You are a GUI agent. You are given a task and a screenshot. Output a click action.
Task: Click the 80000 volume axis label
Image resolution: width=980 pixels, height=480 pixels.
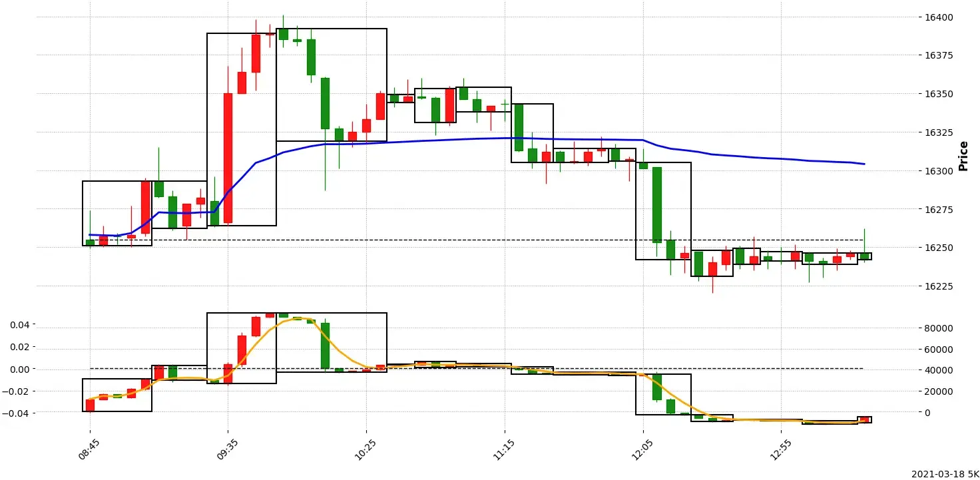pos(939,328)
